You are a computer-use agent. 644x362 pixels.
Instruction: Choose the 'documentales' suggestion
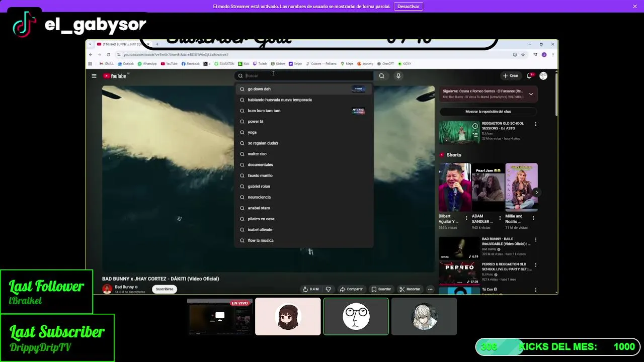304,164
